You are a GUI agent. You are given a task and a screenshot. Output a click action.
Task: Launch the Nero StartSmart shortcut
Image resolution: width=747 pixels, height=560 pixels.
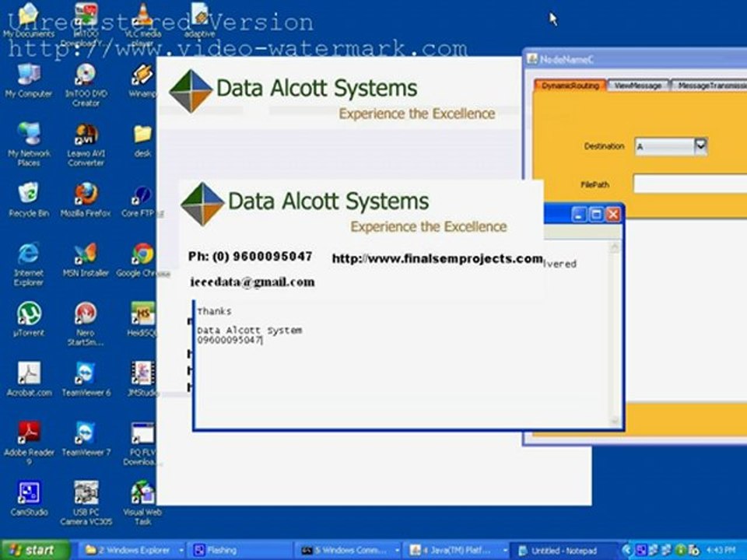[x=86, y=324]
